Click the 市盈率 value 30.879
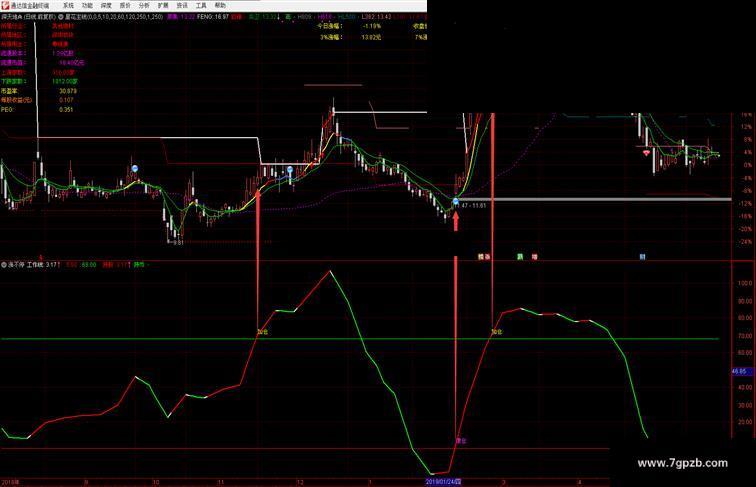The width and height of the screenshot is (756, 487). pyautogui.click(x=68, y=91)
